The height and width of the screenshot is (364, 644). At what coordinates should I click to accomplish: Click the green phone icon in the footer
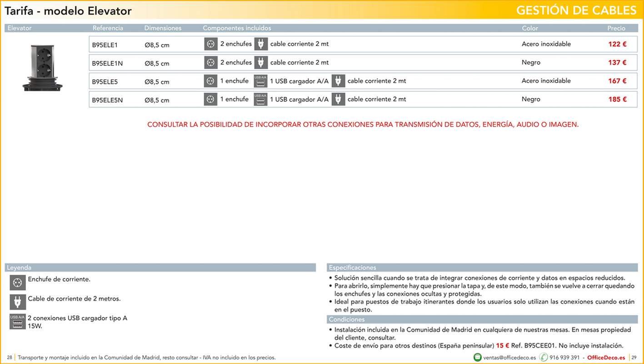[544, 357]
